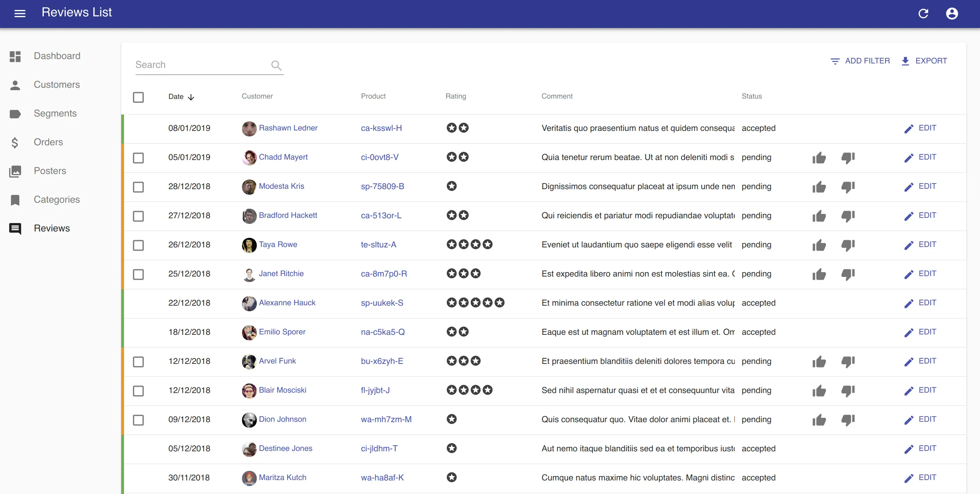Check the row checkbox for Dion Johnson's review
The height and width of the screenshot is (494, 980).
tap(138, 420)
